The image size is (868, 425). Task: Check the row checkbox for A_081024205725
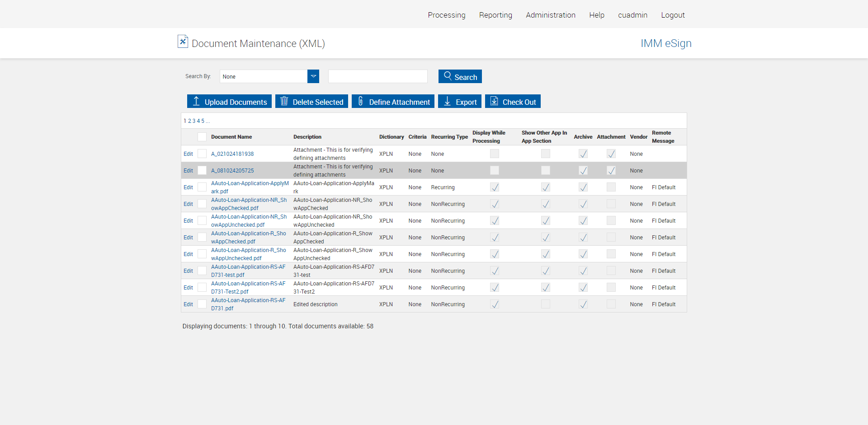click(202, 171)
